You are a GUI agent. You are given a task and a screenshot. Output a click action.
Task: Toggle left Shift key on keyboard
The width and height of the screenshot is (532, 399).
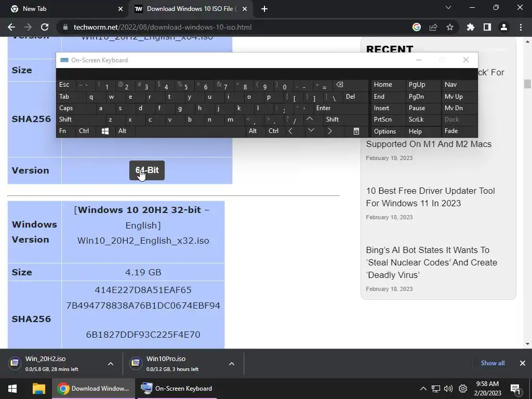click(81, 119)
